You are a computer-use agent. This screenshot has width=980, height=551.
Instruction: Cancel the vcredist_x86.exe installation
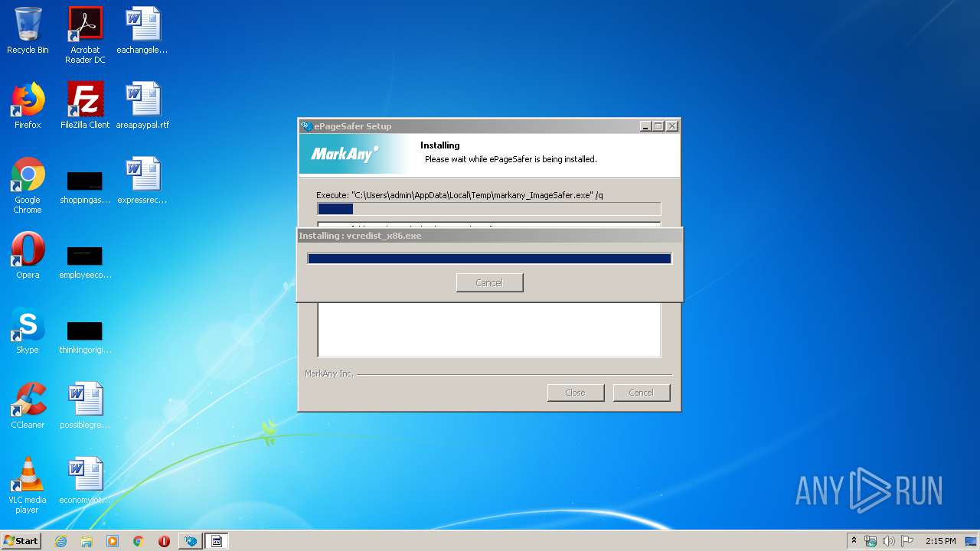point(489,283)
